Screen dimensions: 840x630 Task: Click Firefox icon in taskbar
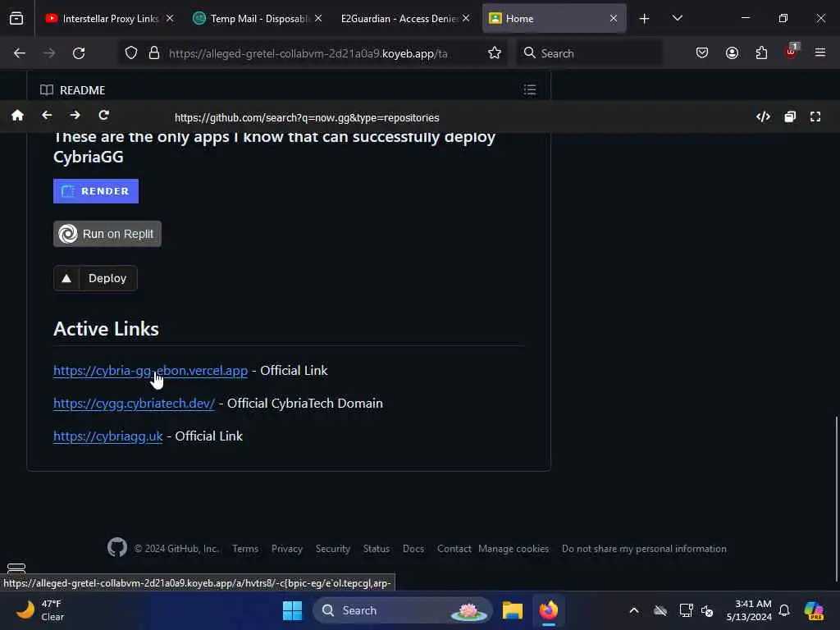[x=549, y=610]
